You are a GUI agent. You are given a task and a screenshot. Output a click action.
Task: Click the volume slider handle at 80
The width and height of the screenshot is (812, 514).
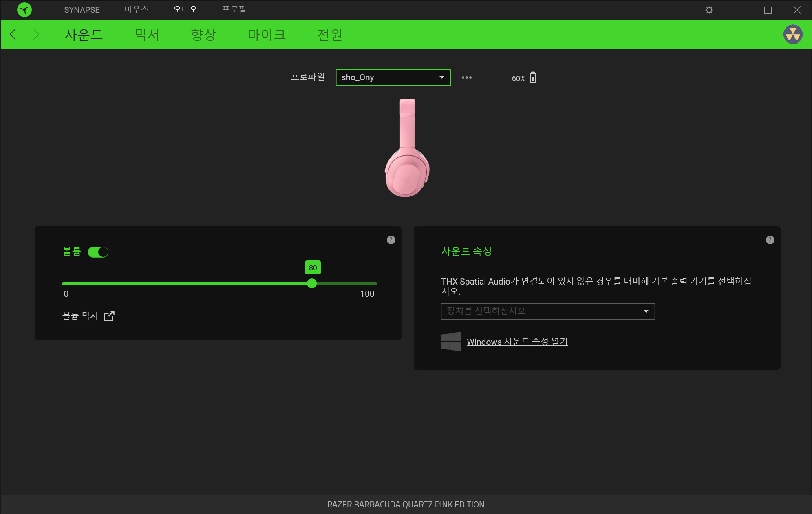(x=312, y=284)
